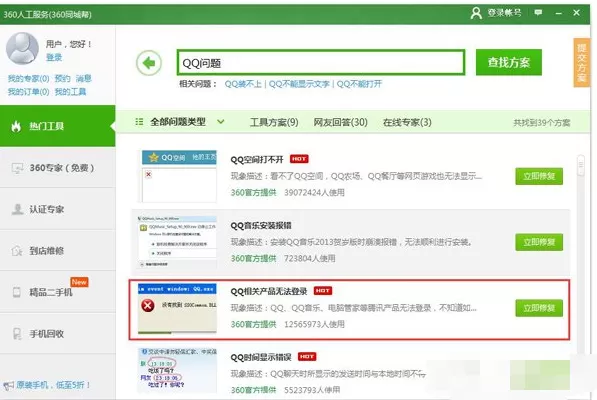Open the 预约 link
The image size is (597, 400).
pyautogui.click(x=62, y=79)
